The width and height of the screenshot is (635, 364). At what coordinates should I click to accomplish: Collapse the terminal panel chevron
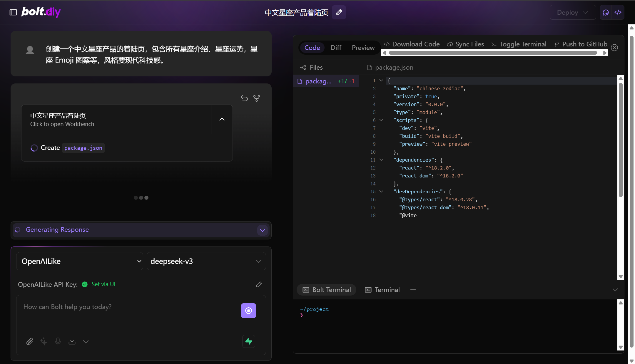[615, 290]
